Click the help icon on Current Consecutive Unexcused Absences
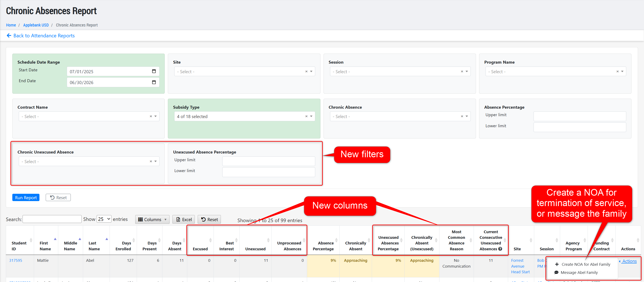Viewport: 644px width, 282px height. click(x=500, y=249)
